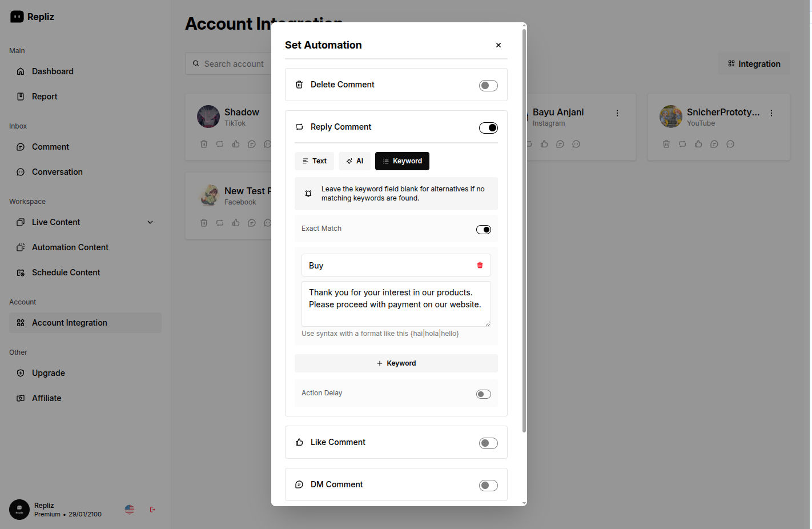Viewport: 812px width, 529px height.
Task: Disable the Exact Match switch
Action: click(x=483, y=230)
